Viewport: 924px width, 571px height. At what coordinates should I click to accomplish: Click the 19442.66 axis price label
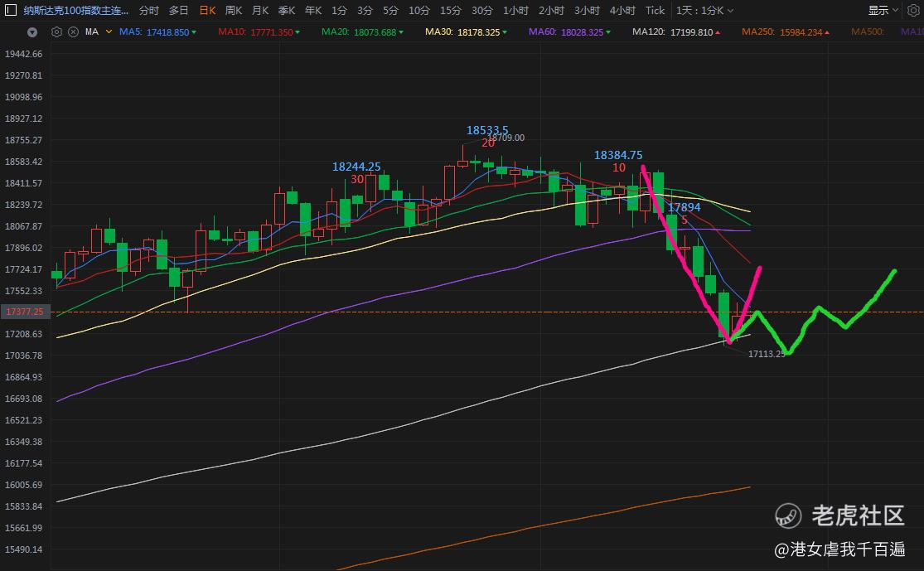coord(23,54)
